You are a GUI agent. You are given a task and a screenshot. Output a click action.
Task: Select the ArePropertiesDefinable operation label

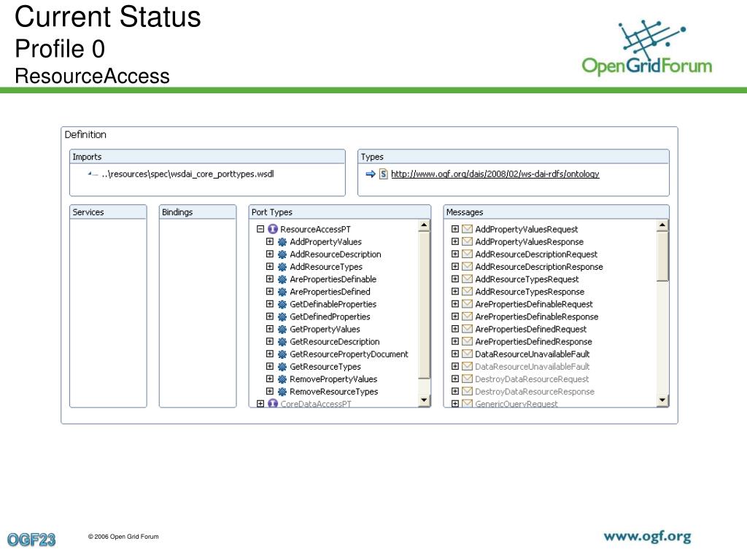tap(333, 279)
